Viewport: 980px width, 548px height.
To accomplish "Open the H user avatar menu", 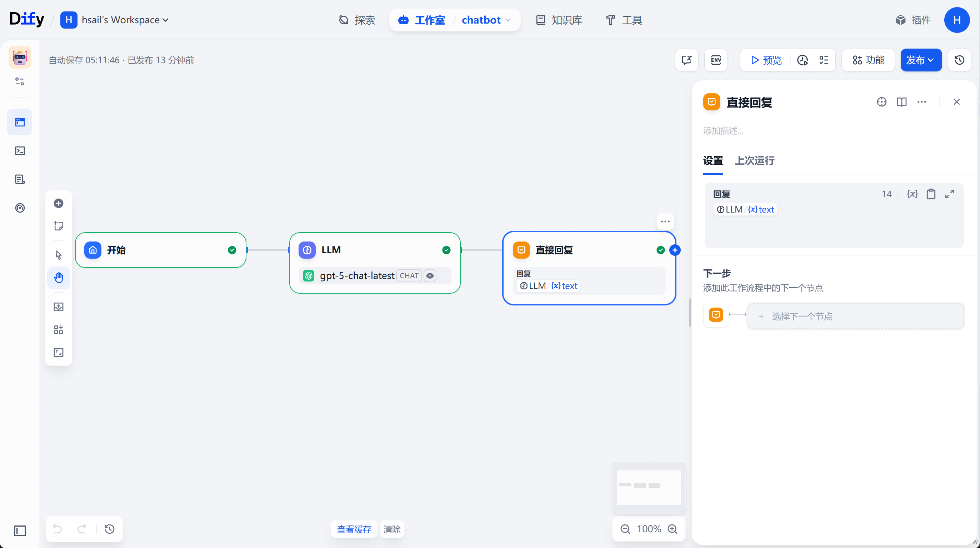I will coord(957,20).
